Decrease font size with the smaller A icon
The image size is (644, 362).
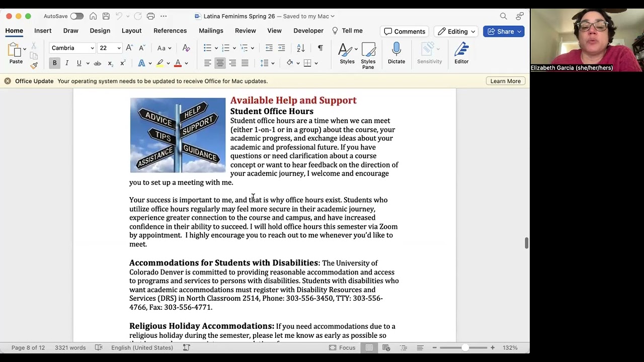tap(141, 48)
